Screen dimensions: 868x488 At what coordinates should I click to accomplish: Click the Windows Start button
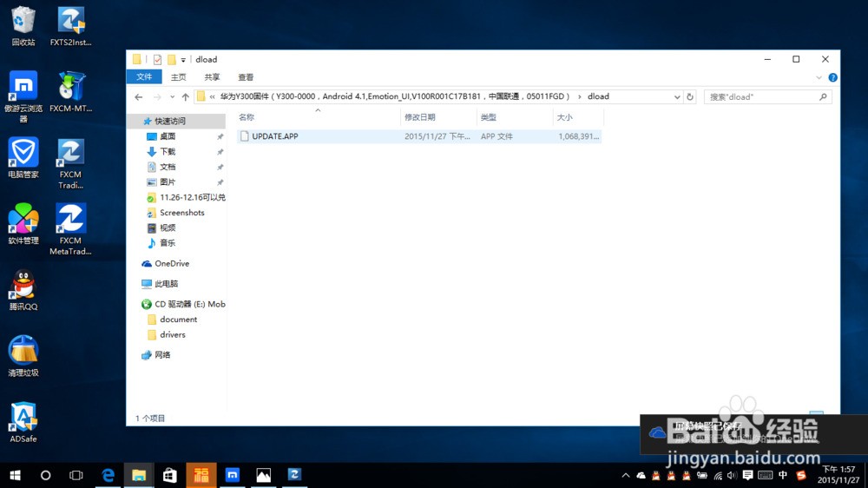point(15,475)
